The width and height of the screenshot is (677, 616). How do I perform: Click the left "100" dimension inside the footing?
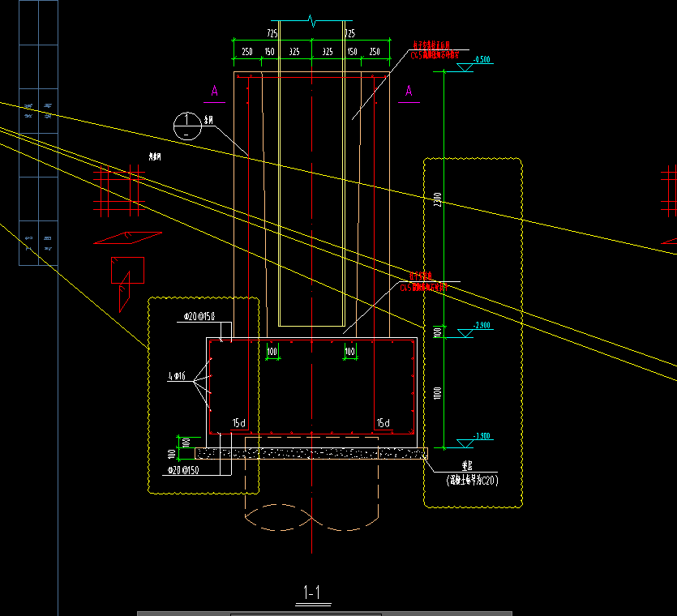click(x=272, y=352)
